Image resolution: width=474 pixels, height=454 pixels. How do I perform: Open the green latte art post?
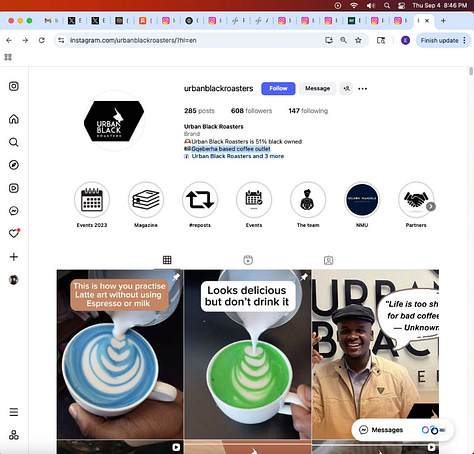coord(248,354)
